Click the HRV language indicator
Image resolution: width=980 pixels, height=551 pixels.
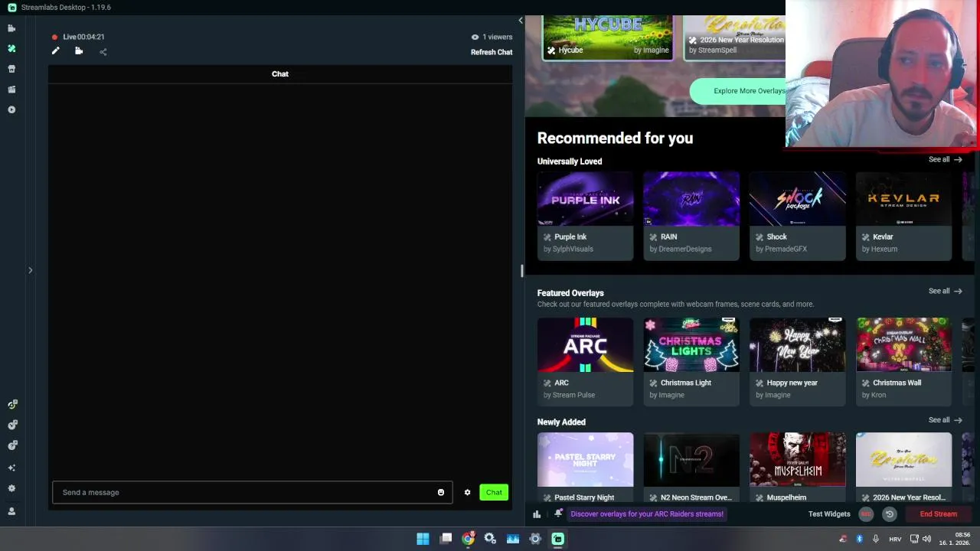pyautogui.click(x=895, y=540)
